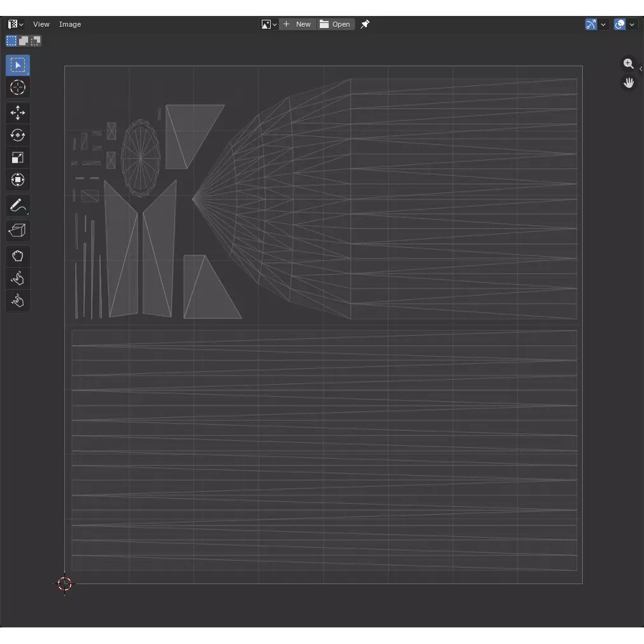This screenshot has height=644, width=644.
Task: Open the Image menu
Action: point(70,24)
